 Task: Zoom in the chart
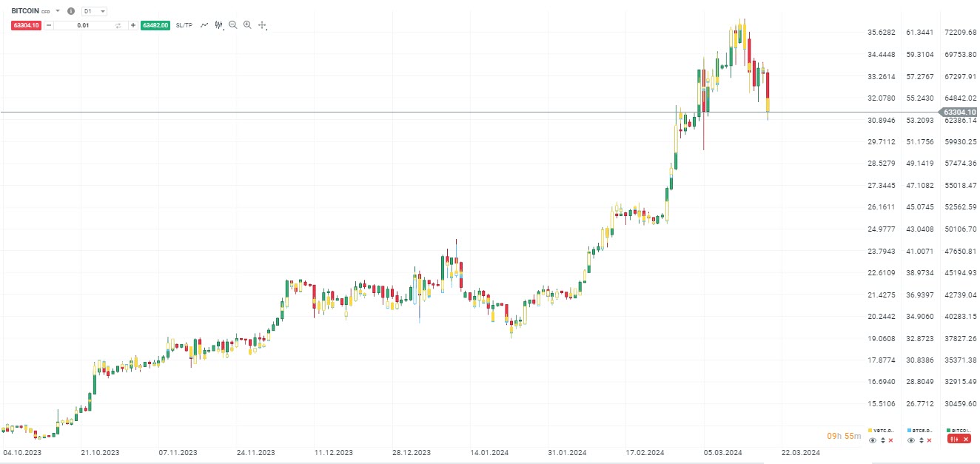click(247, 25)
